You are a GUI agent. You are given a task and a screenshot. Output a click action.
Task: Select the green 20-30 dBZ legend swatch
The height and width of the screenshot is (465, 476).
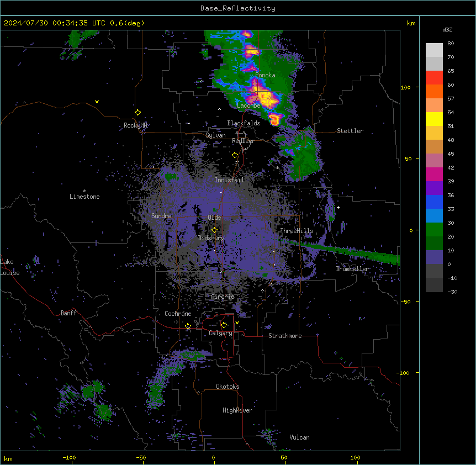tap(434, 230)
